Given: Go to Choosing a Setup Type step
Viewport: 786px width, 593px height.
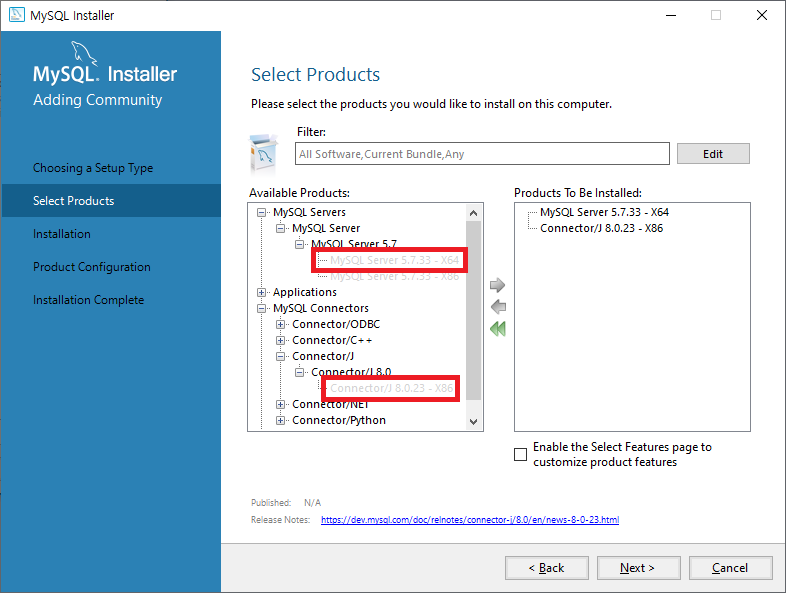Looking at the screenshot, I should pos(93,168).
